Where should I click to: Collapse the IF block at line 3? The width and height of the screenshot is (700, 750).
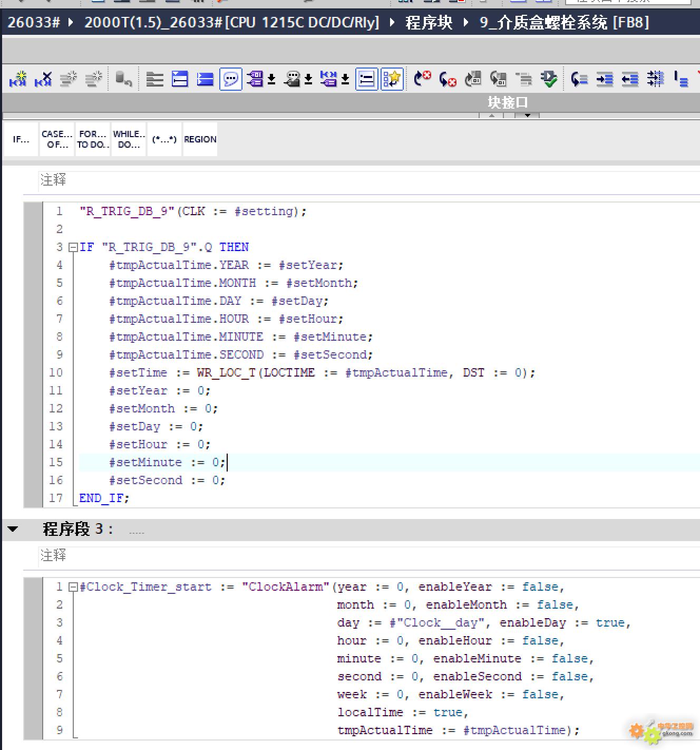[x=73, y=247]
